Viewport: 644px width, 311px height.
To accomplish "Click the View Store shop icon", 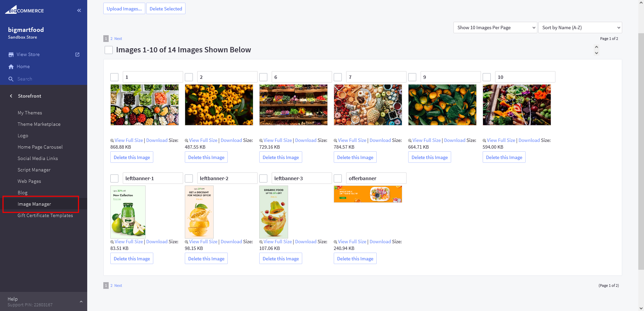I will tap(11, 54).
